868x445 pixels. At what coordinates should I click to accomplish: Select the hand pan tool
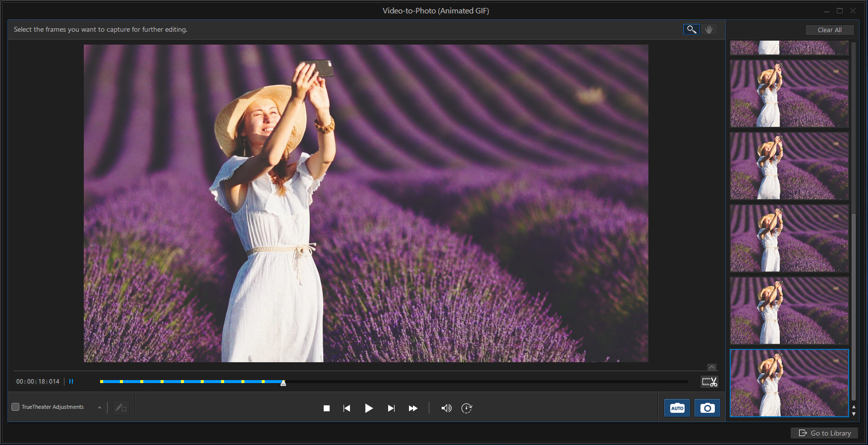(x=709, y=30)
